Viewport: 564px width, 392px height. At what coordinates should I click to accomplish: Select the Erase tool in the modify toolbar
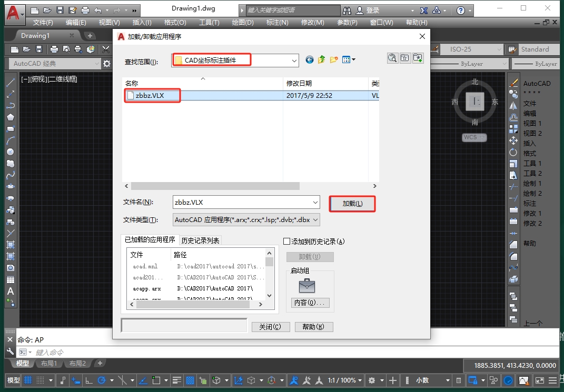[x=513, y=83]
